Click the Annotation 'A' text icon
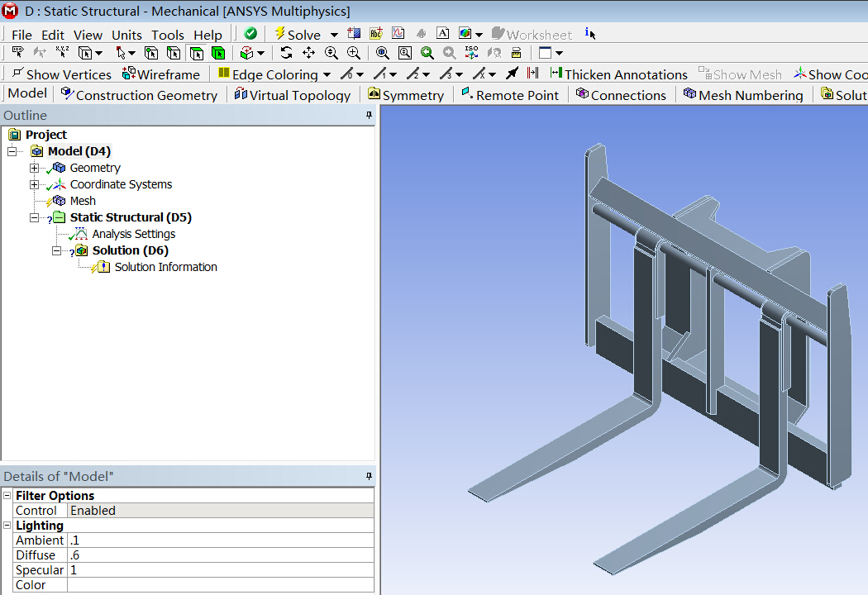Viewport: 868px width, 595px height. [443, 34]
